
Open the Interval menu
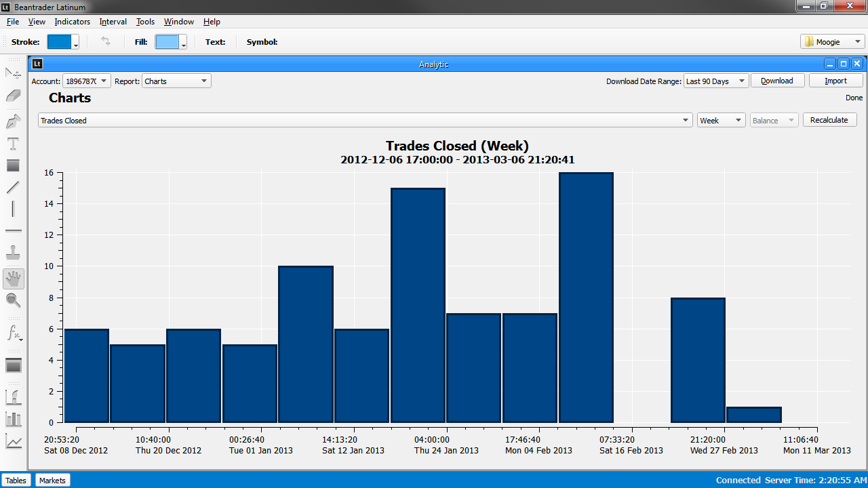[113, 22]
